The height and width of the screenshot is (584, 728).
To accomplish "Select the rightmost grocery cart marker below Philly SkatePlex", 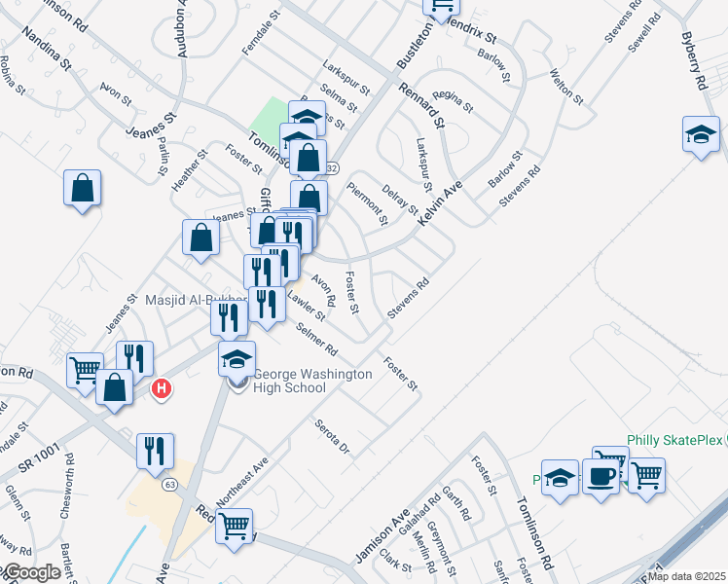I will 647,480.
